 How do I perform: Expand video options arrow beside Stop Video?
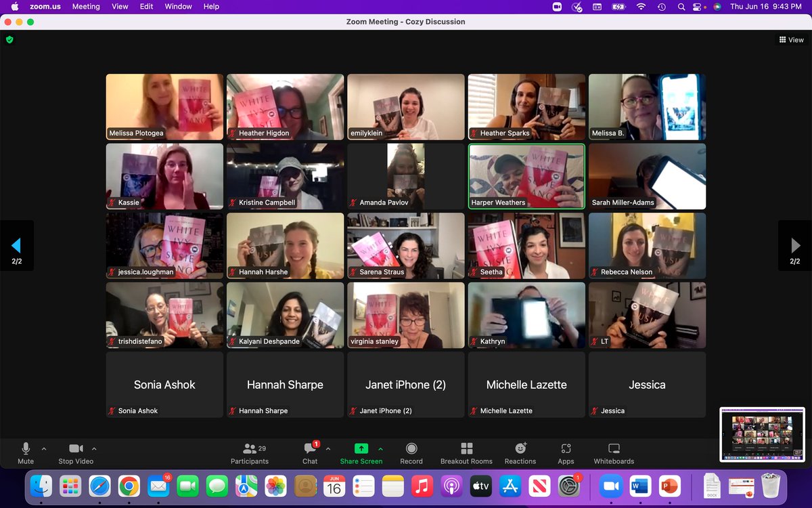[95, 448]
